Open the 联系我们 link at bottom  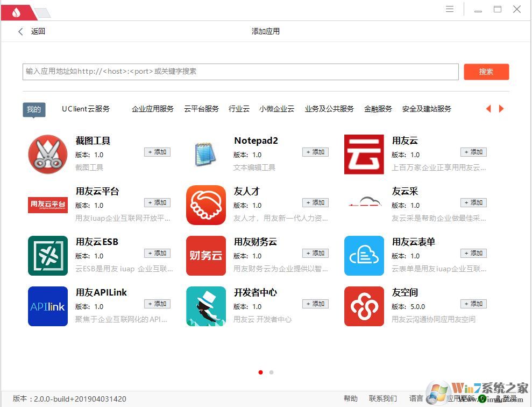[x=382, y=398]
